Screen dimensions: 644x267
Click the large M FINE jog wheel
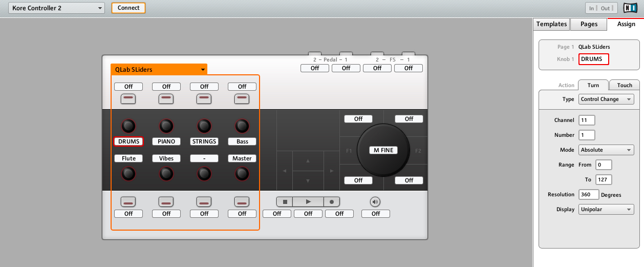[x=383, y=150]
